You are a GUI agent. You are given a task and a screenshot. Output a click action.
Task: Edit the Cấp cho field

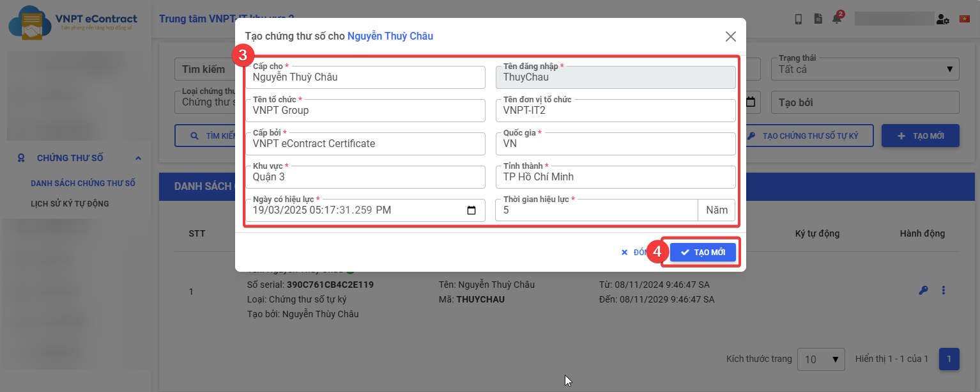(x=365, y=77)
